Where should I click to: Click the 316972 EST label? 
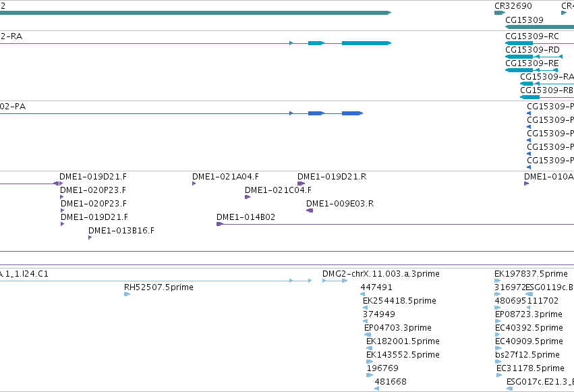coord(510,287)
